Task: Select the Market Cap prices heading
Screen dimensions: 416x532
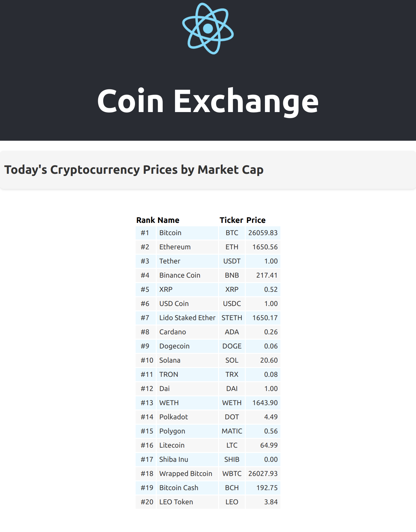Action: click(134, 170)
